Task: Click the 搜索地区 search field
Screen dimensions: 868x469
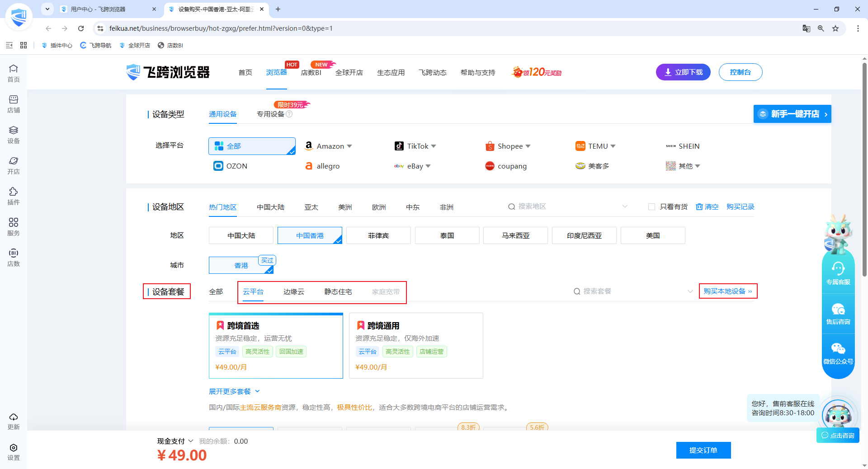Action: (x=568, y=206)
